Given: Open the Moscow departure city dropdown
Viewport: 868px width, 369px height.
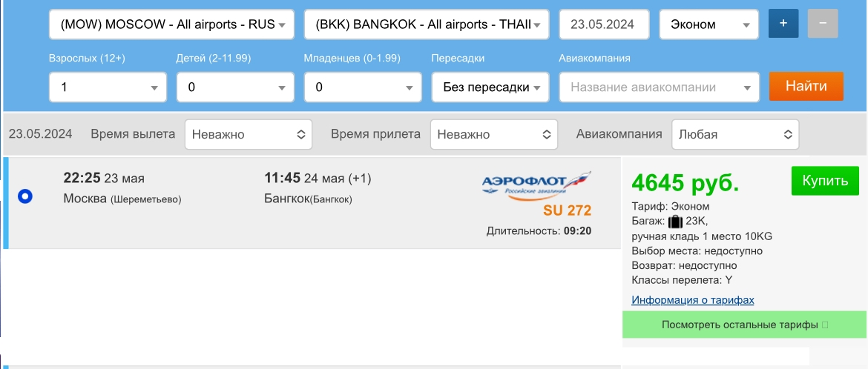Looking at the screenshot, I should click(x=171, y=24).
